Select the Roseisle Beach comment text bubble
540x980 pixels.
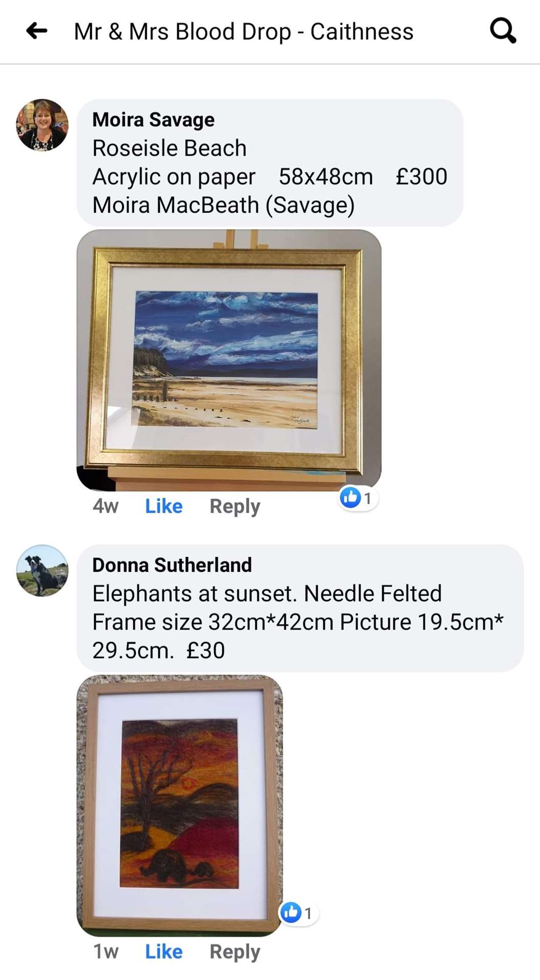(x=270, y=163)
